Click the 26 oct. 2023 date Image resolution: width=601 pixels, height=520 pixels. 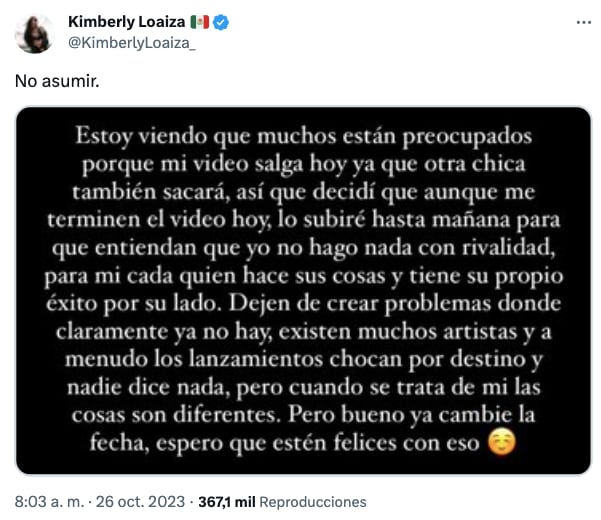click(140, 502)
